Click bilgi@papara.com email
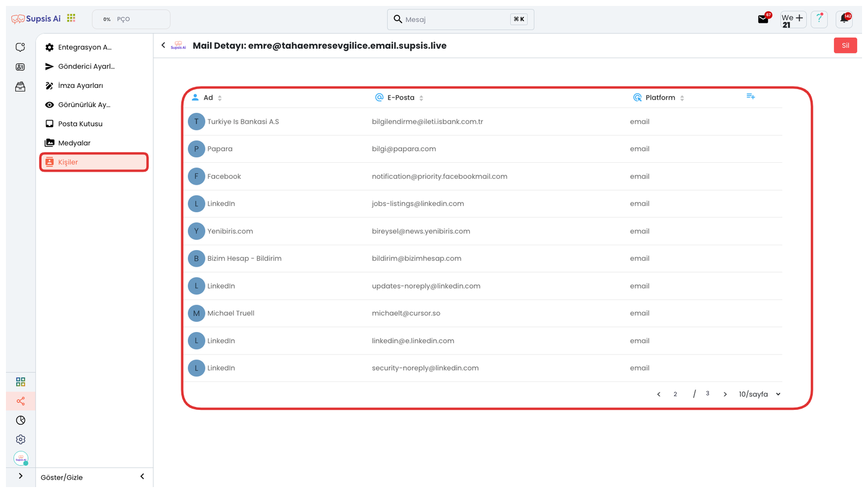Screen dimensions: 868x493 [x=404, y=149]
